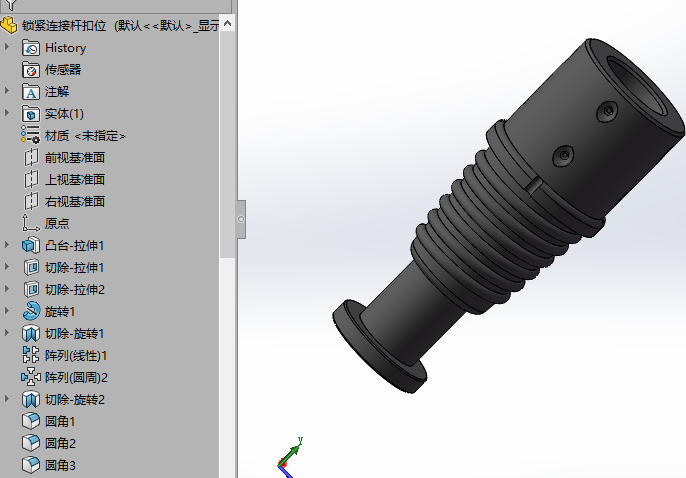Expand the 凸台-拉伸1 feature
Screen dimensions: 686x478
point(7,245)
